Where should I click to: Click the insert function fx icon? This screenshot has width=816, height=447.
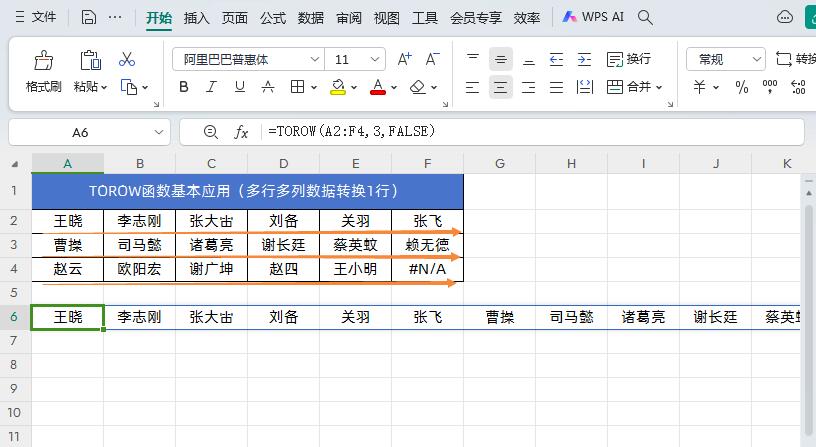pos(241,132)
